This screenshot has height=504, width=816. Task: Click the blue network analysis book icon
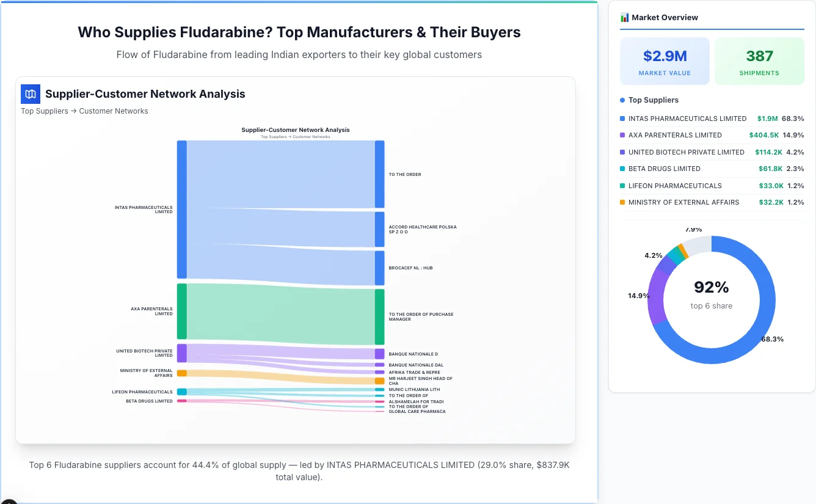[x=30, y=94]
